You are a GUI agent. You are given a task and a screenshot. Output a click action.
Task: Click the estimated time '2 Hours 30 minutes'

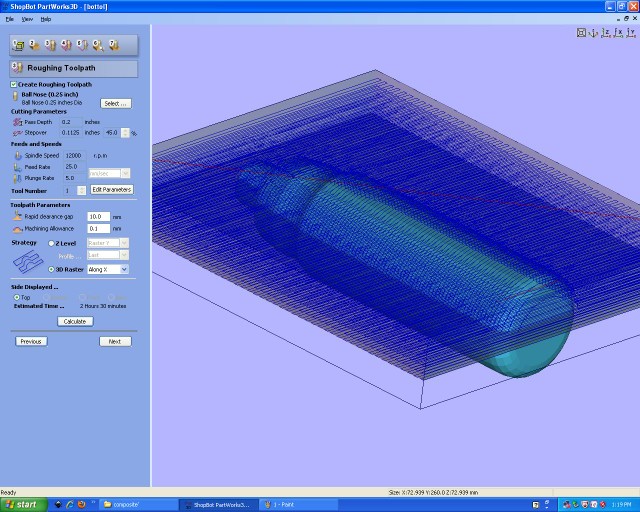point(103,306)
